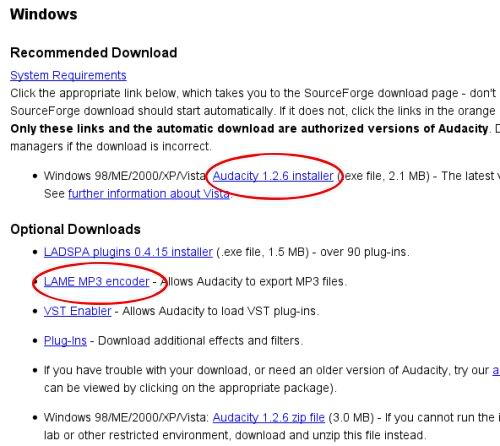This screenshot has width=500, height=446.
Task: Click 'Allows Audacity to load VST plug-ins' text
Action: coord(220,311)
